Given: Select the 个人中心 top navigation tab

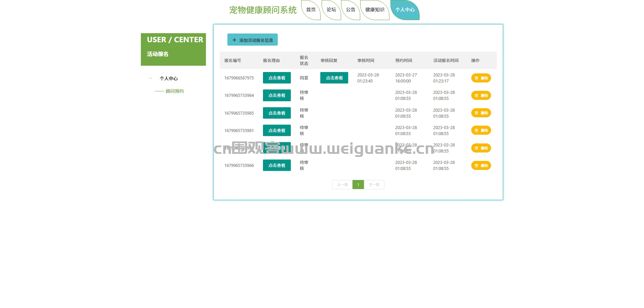Looking at the screenshot, I should (x=405, y=10).
